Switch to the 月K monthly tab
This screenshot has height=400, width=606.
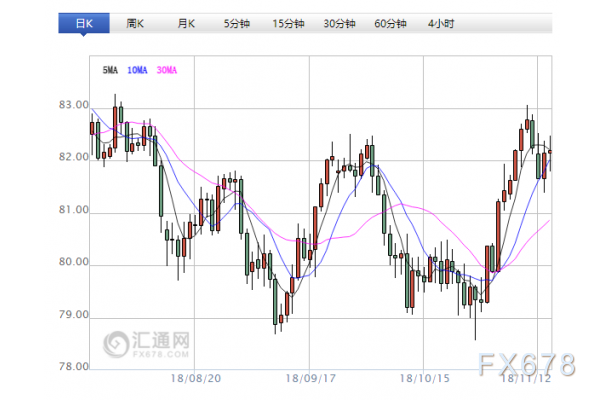click(x=186, y=24)
